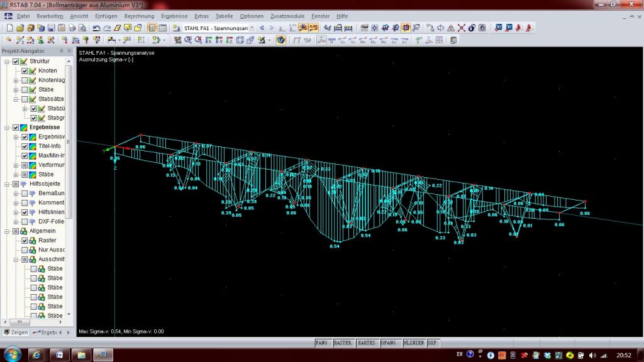Image resolution: width=644 pixels, height=362 pixels.
Task: Toggle the Knoten checkbox in navigator
Action: pos(25,71)
